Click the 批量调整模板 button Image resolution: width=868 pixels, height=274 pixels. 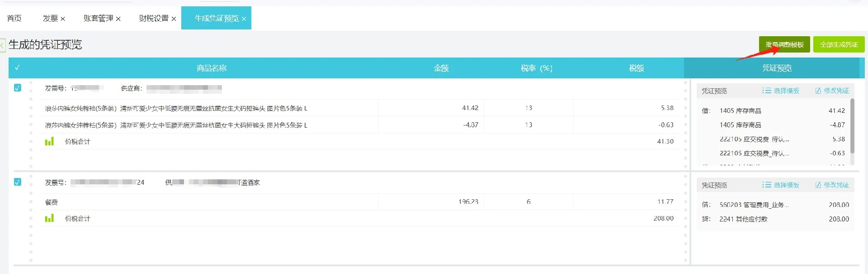coord(784,44)
